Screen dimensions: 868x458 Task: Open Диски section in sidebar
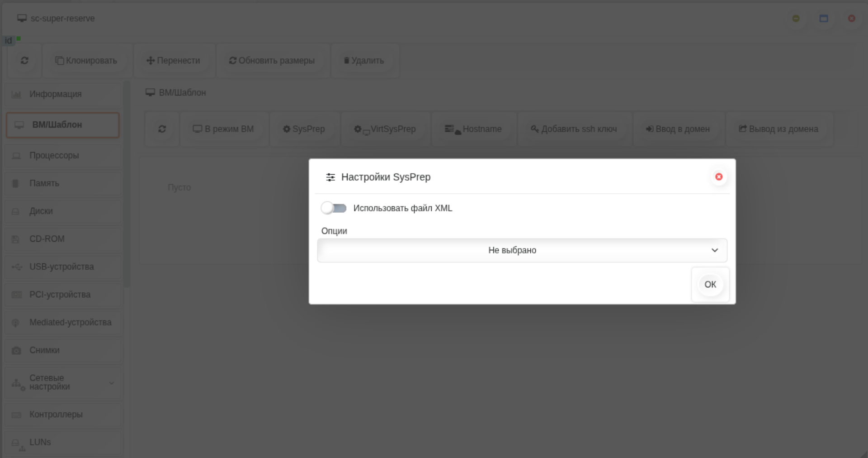[x=63, y=211]
